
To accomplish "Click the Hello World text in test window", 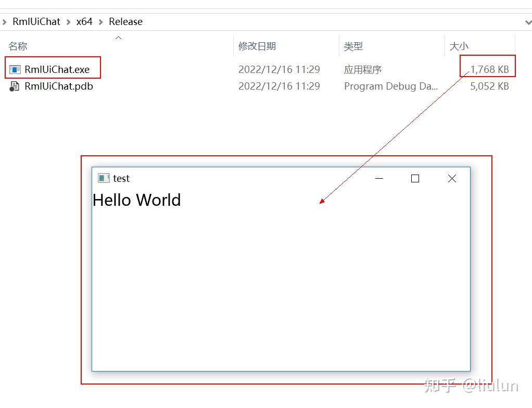I will coord(136,200).
